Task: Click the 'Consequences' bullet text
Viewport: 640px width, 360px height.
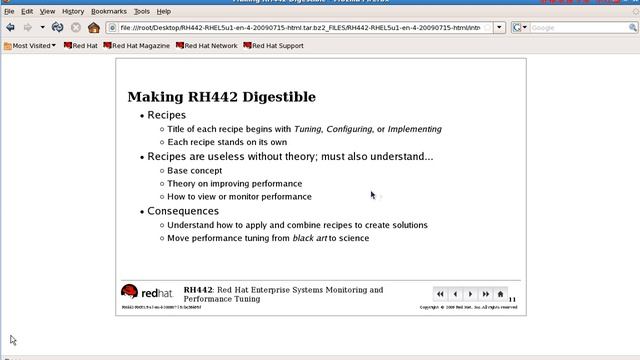Action: (x=183, y=211)
